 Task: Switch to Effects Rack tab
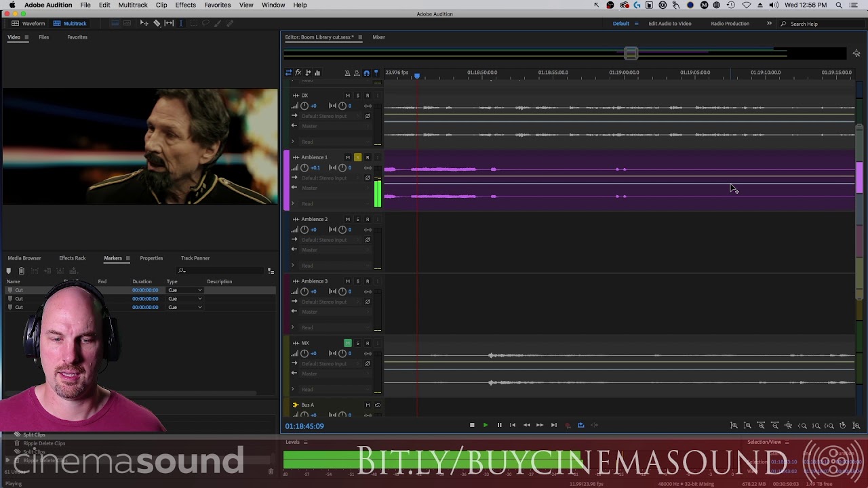tap(72, 258)
